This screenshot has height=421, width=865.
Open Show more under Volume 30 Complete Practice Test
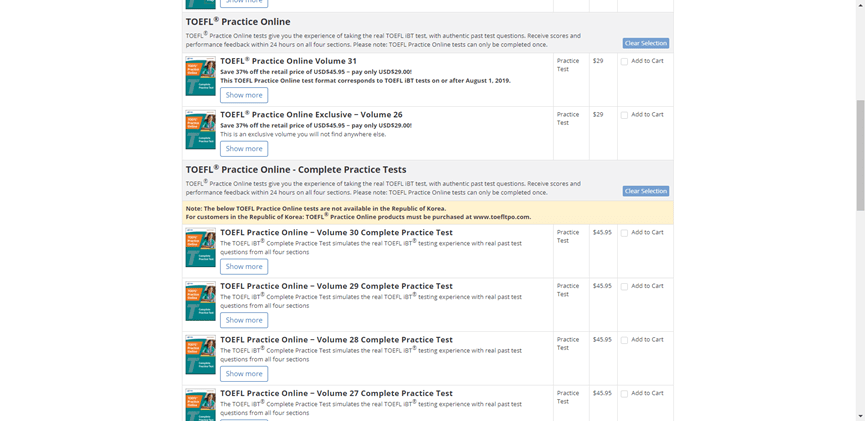[244, 267]
